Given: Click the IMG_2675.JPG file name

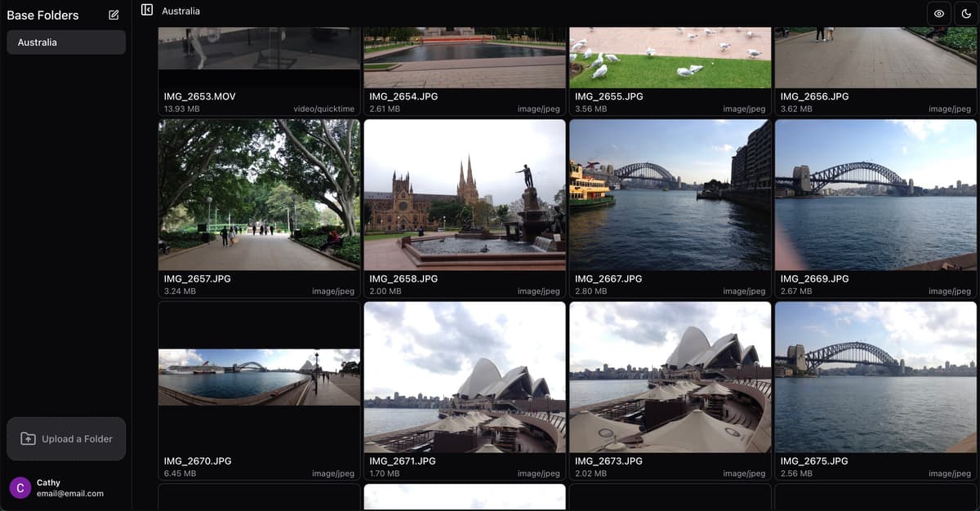Looking at the screenshot, I should pyautogui.click(x=814, y=460).
